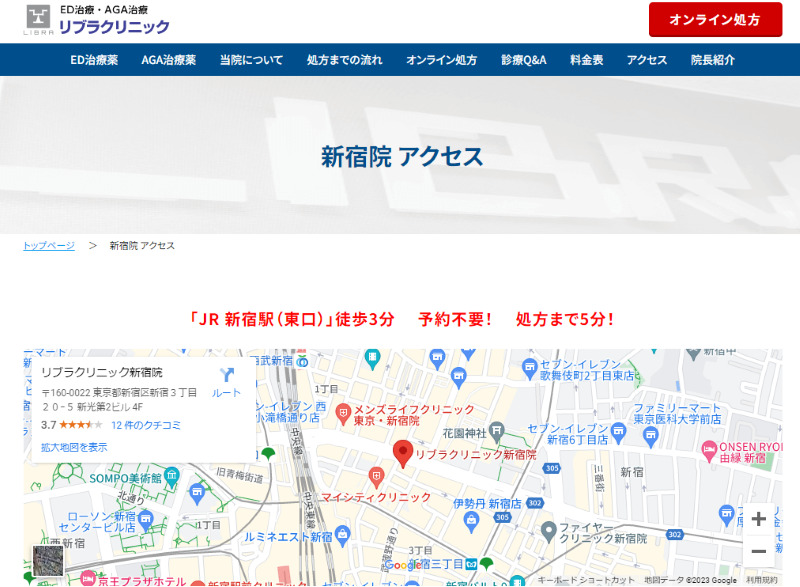Open the Google logo on the map
Image resolution: width=800 pixels, height=587 pixels.
[x=402, y=565]
